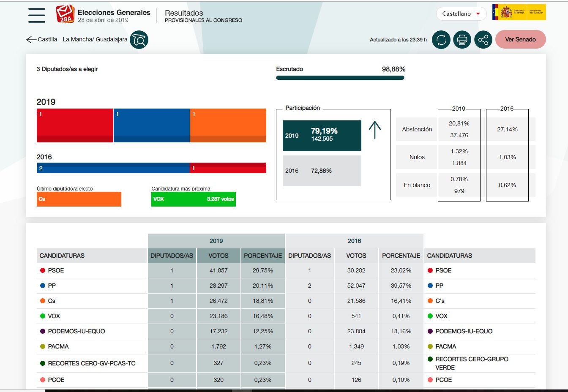568x392 pixels.
Task: Select the 2019 participation box
Action: [x=322, y=136]
